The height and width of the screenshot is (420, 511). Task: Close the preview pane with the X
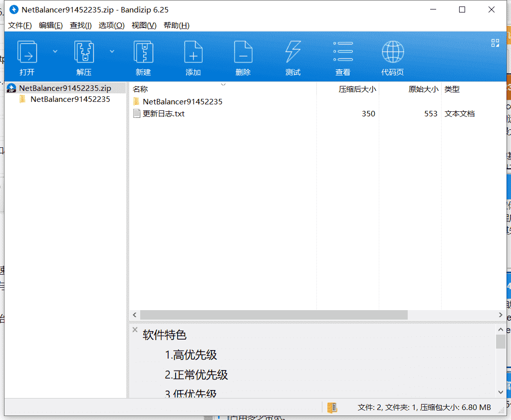point(135,330)
